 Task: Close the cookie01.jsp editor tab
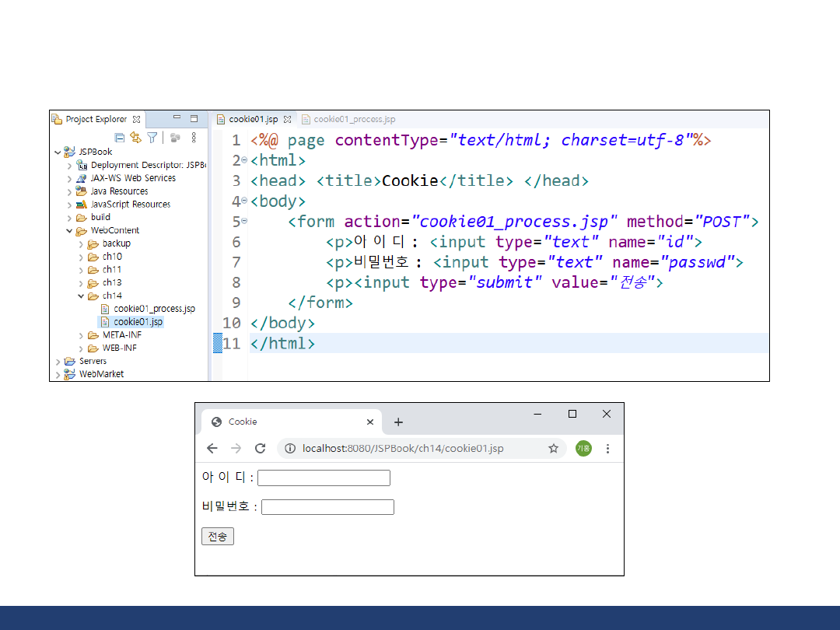[288, 120]
